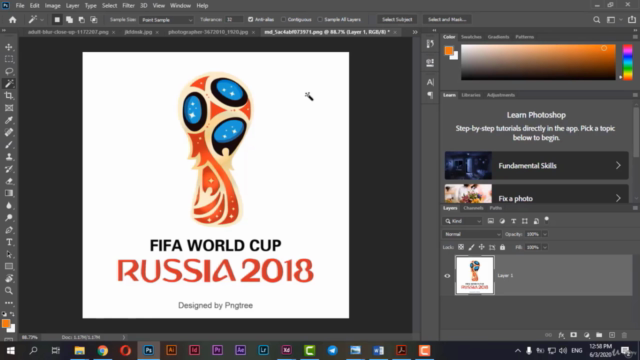
Task: Click the Add layer style fx icon
Action: pyautogui.click(x=562, y=335)
